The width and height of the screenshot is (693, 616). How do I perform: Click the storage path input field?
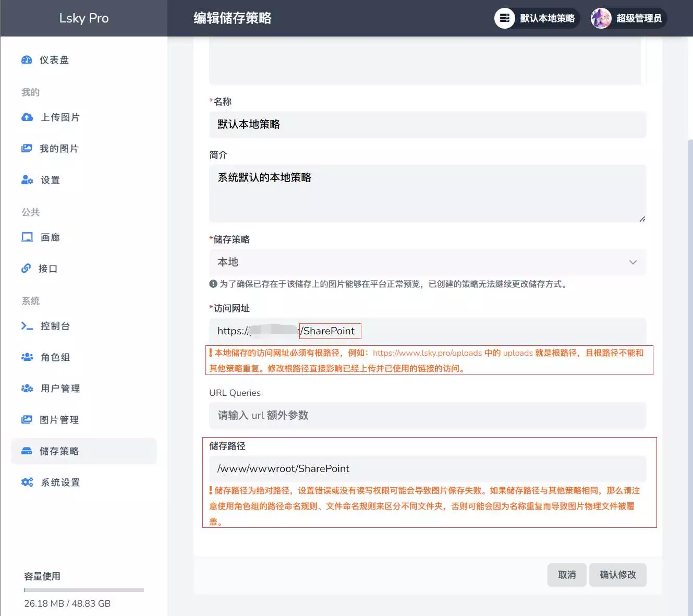pyautogui.click(x=427, y=468)
